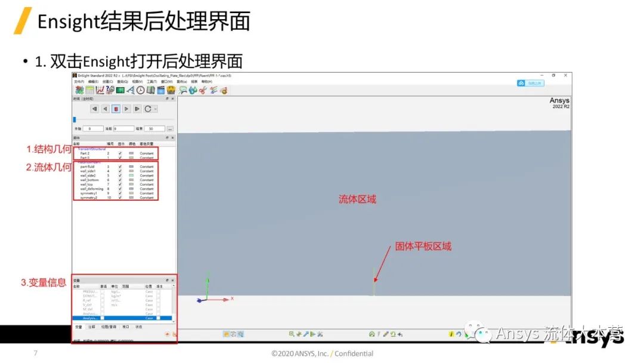
Task: Click the blue letter A annotation icon
Action: (x=131, y=90)
